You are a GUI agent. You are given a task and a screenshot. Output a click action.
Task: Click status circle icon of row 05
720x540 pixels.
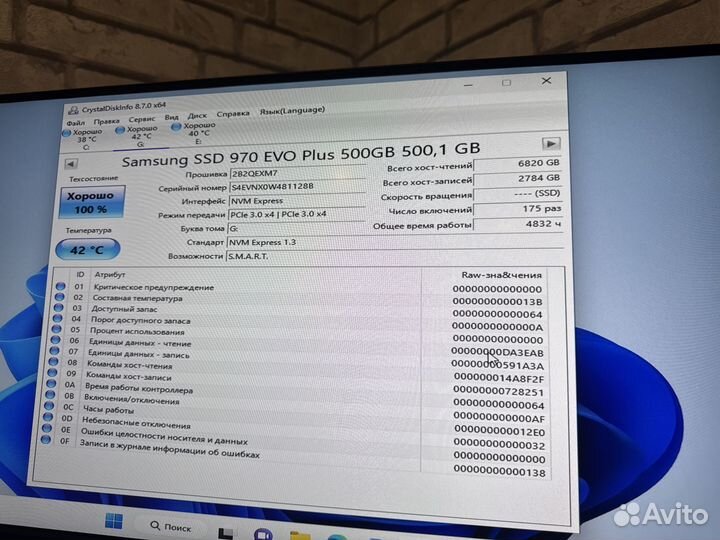point(56,329)
